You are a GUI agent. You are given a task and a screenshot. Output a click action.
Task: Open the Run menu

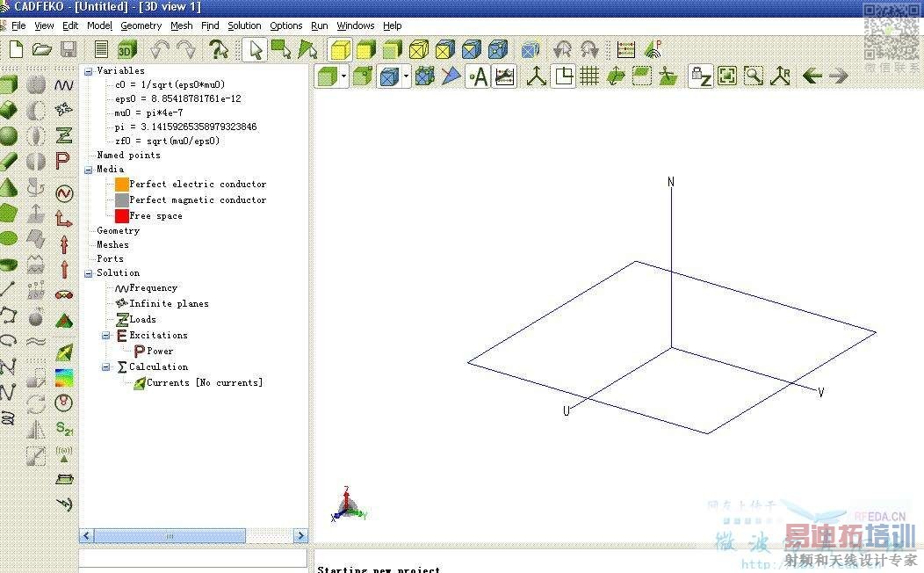pyautogui.click(x=320, y=25)
